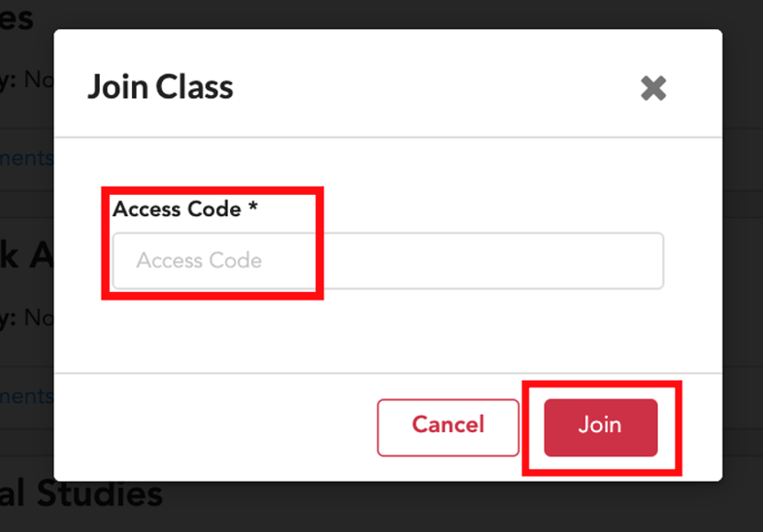The height and width of the screenshot is (532, 763).
Task: Click the red Join button
Action: 601,427
